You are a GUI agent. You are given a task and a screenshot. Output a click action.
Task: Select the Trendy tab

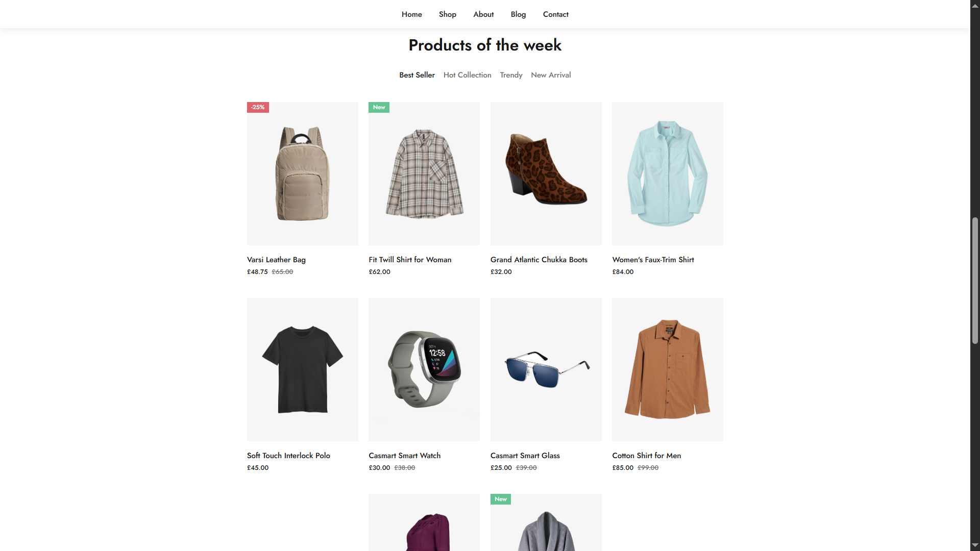tap(511, 75)
